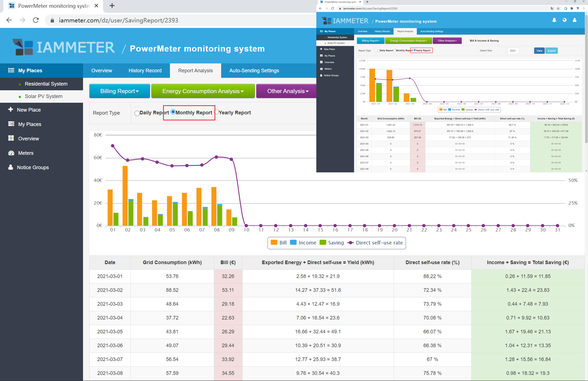Click the blue View button
Image resolution: width=588 pixels, height=381 pixels.
(539, 51)
